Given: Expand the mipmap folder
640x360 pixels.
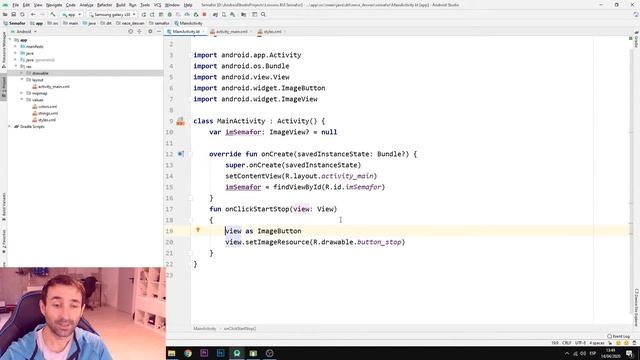Looking at the screenshot, I should pos(22,93).
